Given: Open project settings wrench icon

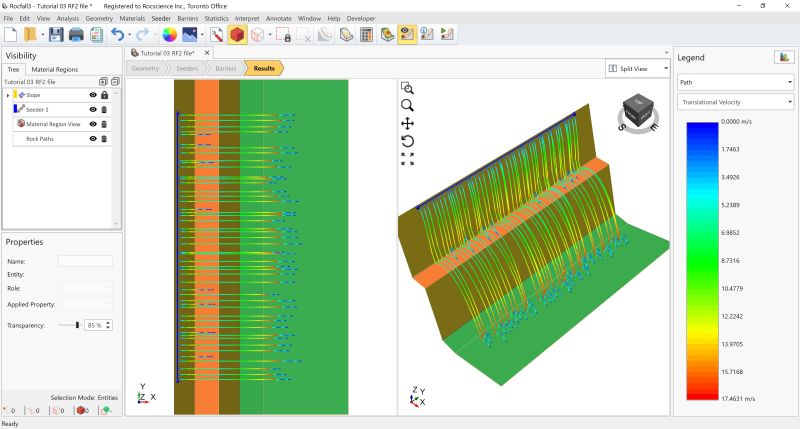Looking at the screenshot, I should click(x=216, y=35).
